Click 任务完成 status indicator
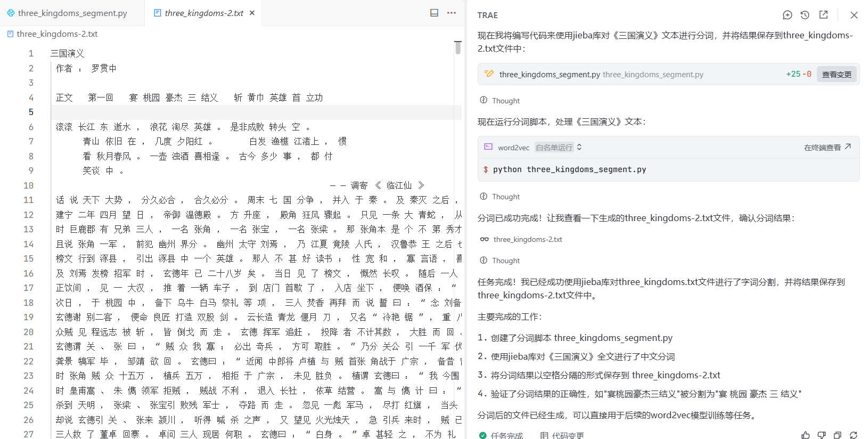The height and width of the screenshot is (439, 868). click(x=501, y=435)
